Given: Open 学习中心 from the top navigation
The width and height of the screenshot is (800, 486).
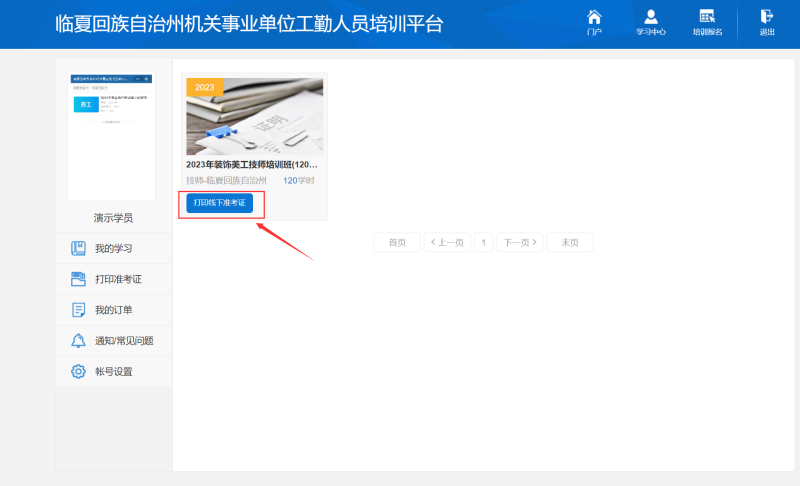Looking at the screenshot, I should (x=651, y=22).
